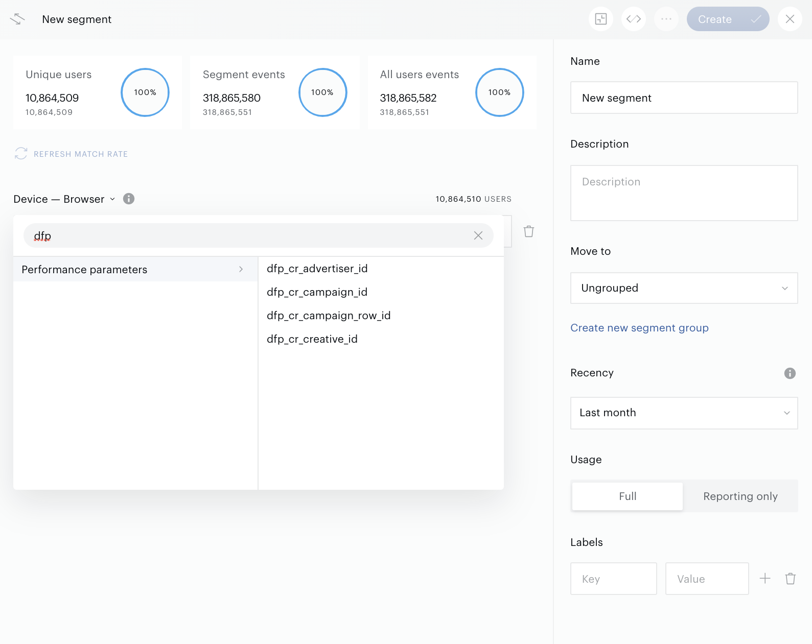
Task: Choose dfp_cr_advertiser_id parameter
Action: coord(317,269)
